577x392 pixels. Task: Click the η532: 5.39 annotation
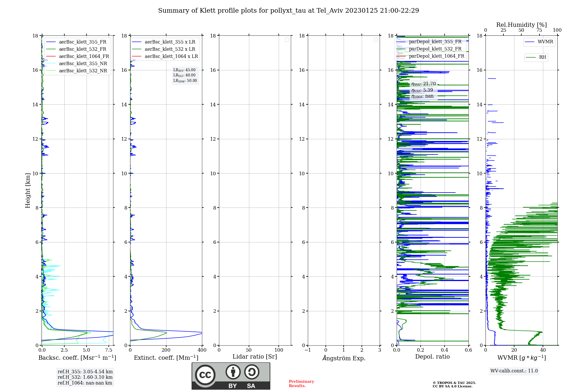(422, 90)
